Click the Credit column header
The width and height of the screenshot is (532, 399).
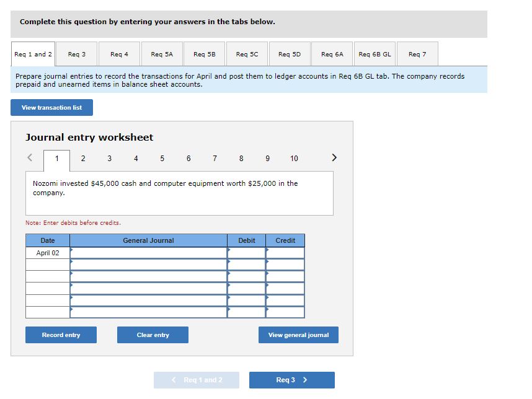tap(285, 240)
